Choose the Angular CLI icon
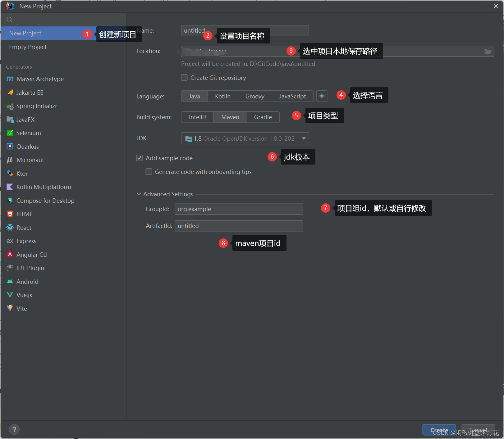This screenshot has width=504, height=439. pyautogui.click(x=10, y=254)
